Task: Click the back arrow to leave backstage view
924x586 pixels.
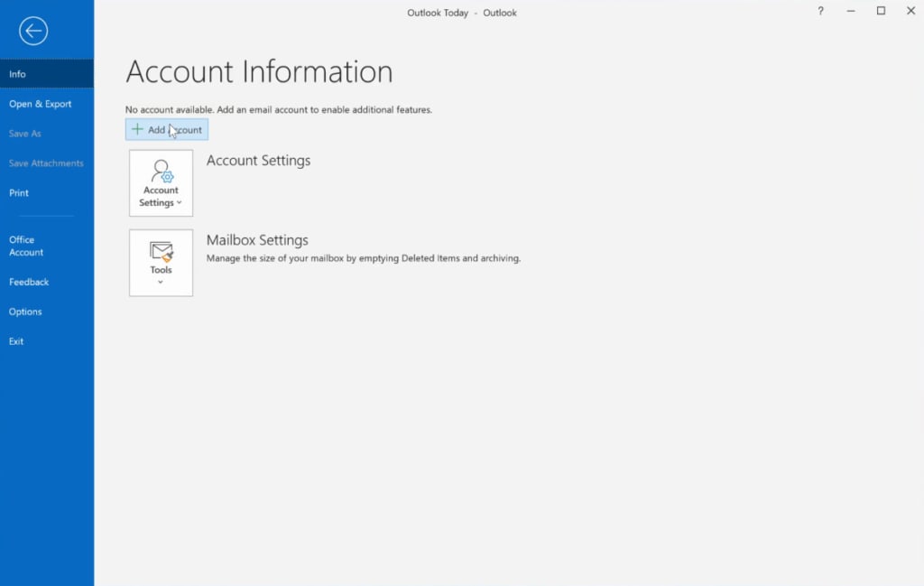Action: (33, 31)
